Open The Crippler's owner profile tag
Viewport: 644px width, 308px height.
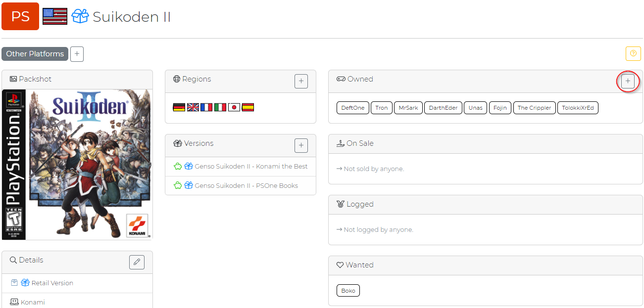tap(535, 108)
